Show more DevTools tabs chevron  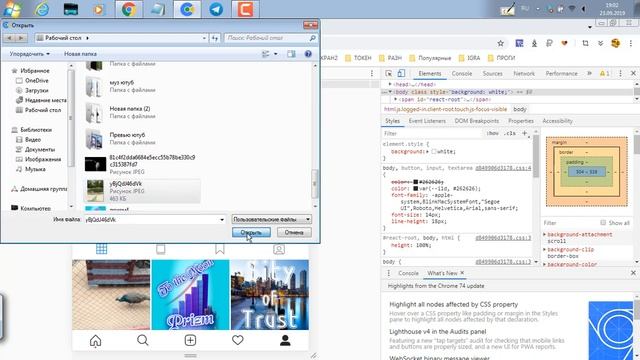pyautogui.click(x=589, y=73)
